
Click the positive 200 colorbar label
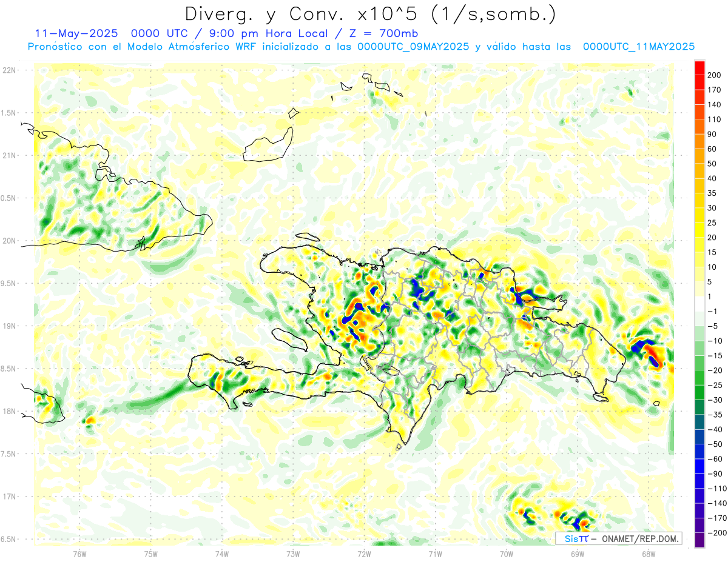(715, 75)
